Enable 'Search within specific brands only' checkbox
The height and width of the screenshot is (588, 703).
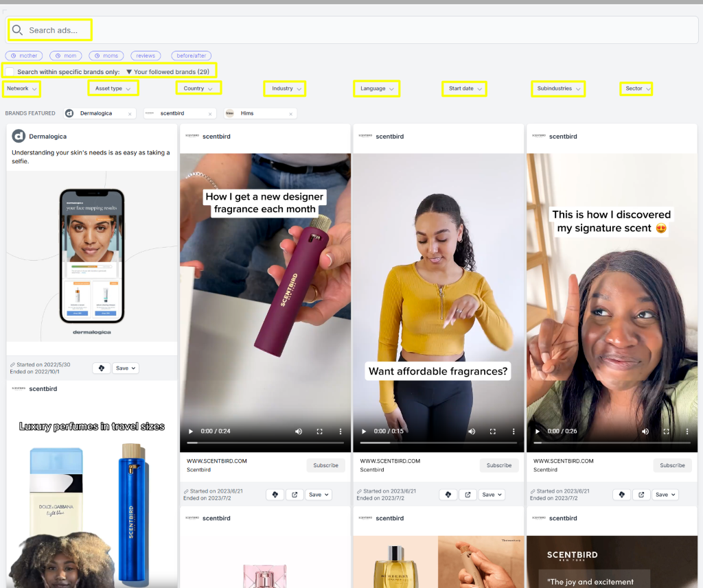point(10,72)
